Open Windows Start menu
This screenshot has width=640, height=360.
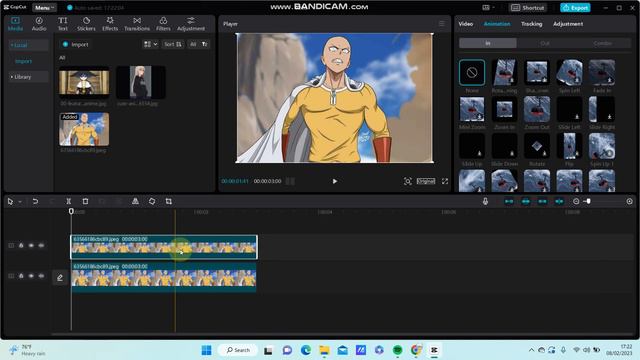[x=207, y=350]
